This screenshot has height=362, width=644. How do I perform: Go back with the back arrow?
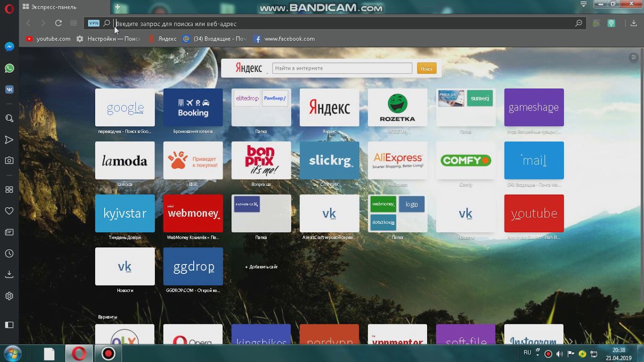[28, 23]
